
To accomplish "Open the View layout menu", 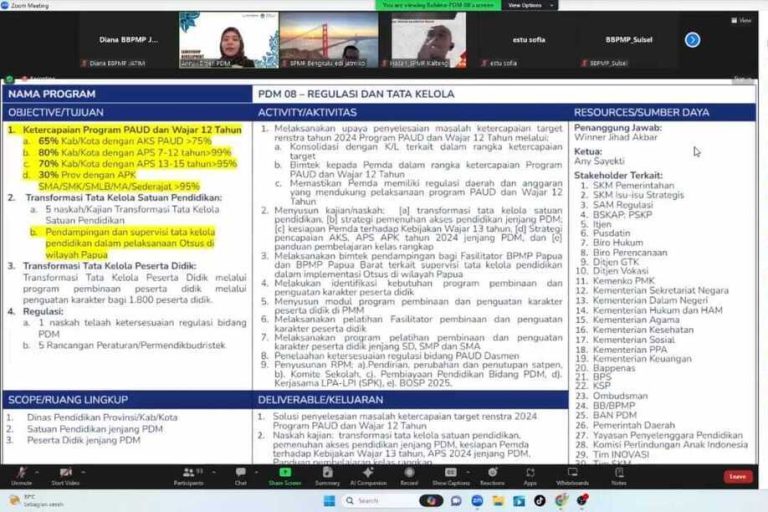I will point(743,20).
